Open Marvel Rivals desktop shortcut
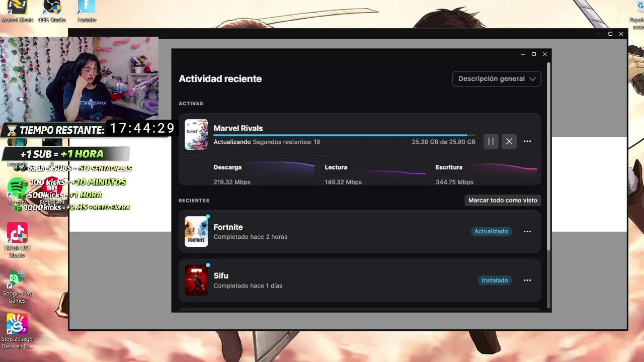The image size is (644, 362). click(x=17, y=12)
